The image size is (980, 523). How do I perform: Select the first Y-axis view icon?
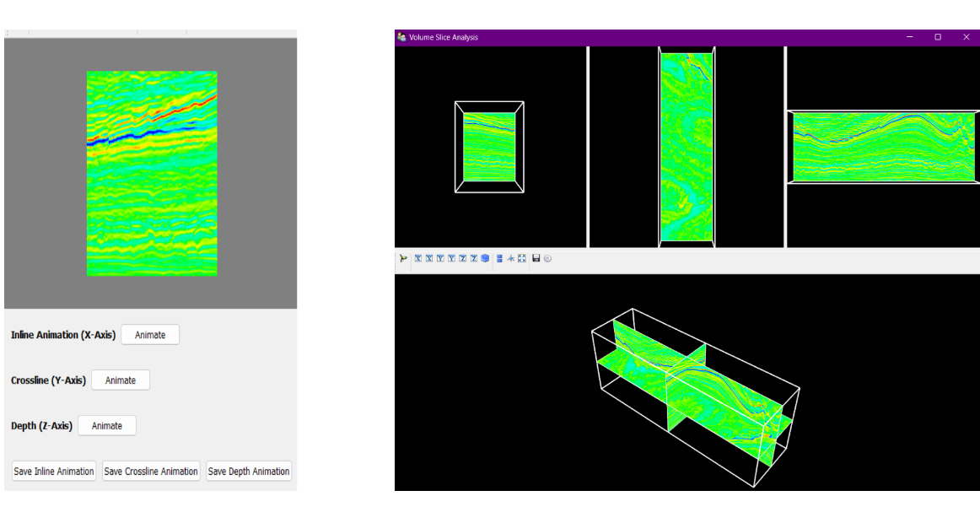point(440,259)
